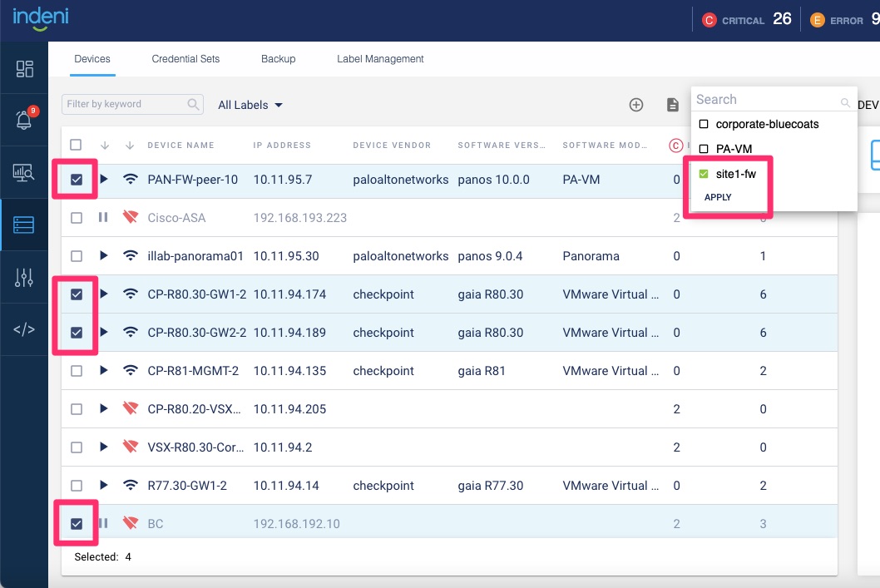Switch to the Credential Sets tab
This screenshot has height=588, width=880.
(x=185, y=59)
